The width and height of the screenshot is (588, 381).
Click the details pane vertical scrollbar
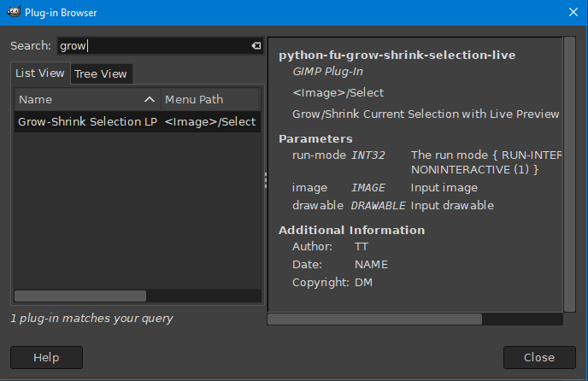[x=569, y=174]
